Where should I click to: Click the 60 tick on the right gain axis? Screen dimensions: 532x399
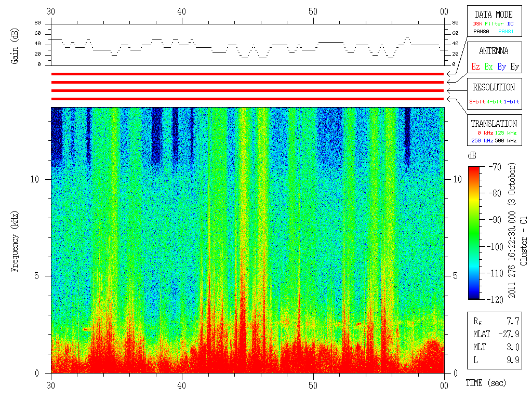pos(455,33)
